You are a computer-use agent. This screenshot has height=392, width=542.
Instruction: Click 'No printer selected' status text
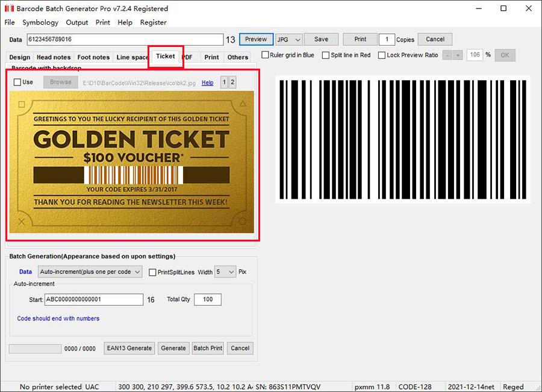pos(51,387)
